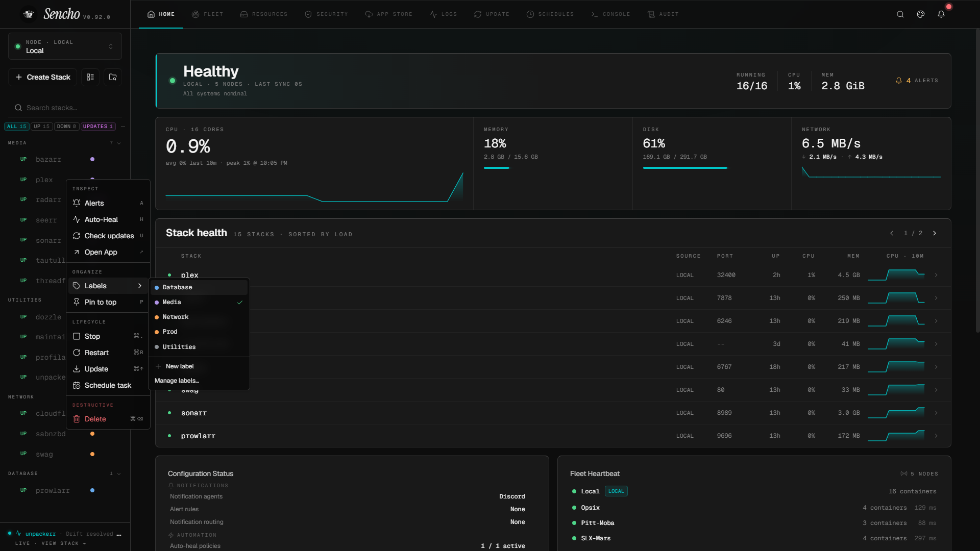Open the Node Local selector dropdown
The image size is (980, 551).
pos(65,46)
